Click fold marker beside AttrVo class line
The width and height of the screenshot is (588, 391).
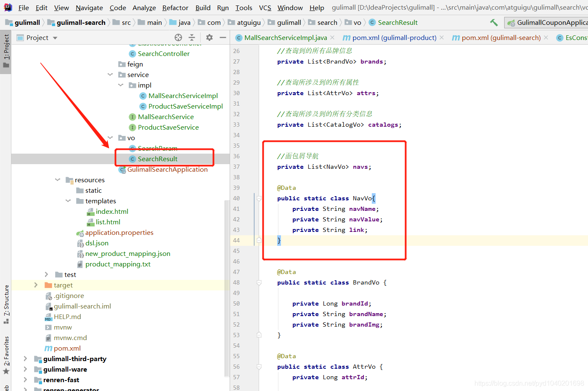pos(259,367)
